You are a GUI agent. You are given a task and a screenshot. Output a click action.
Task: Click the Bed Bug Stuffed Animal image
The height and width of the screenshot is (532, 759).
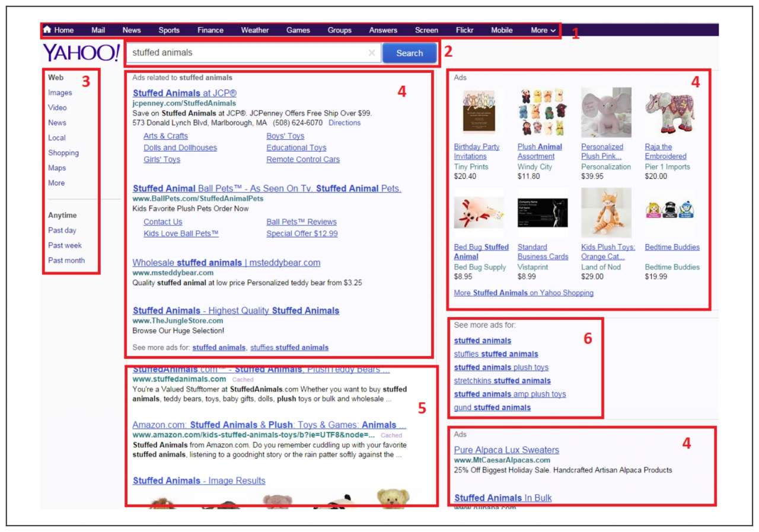[479, 213]
